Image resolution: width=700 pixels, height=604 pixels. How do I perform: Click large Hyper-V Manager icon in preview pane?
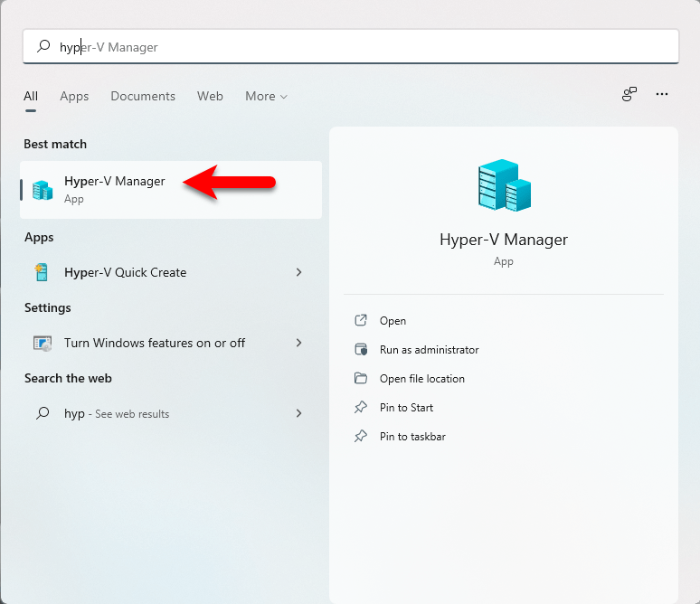[x=504, y=184]
